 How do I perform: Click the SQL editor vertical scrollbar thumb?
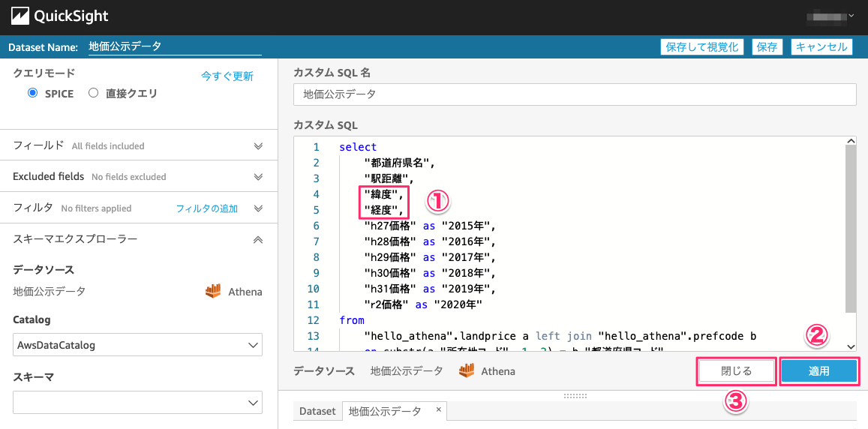(851, 230)
